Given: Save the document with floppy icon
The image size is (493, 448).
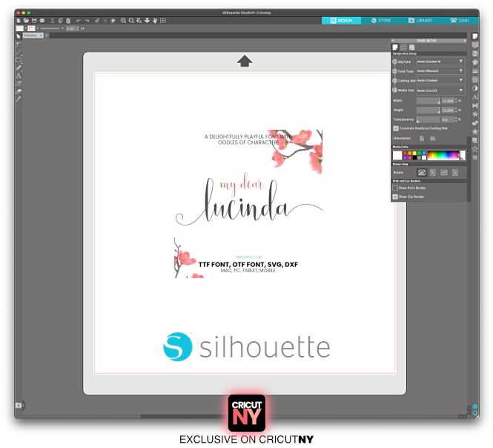Looking at the screenshot, I should (34, 21).
